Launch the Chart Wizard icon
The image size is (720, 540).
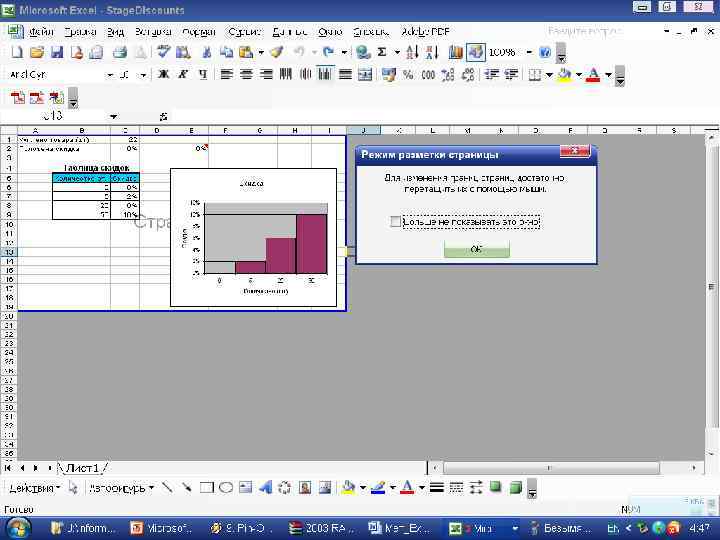click(x=456, y=52)
